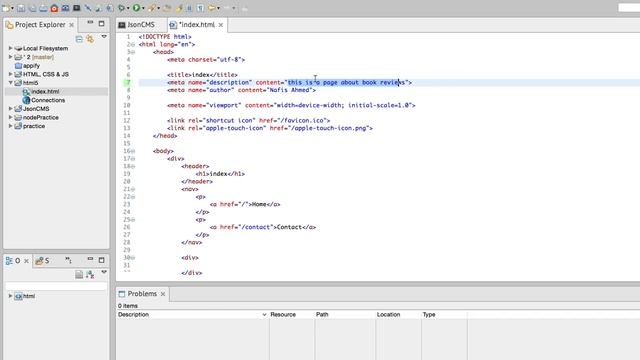Click the Print toolbar icon
This screenshot has height=360, width=640.
click(43, 8)
